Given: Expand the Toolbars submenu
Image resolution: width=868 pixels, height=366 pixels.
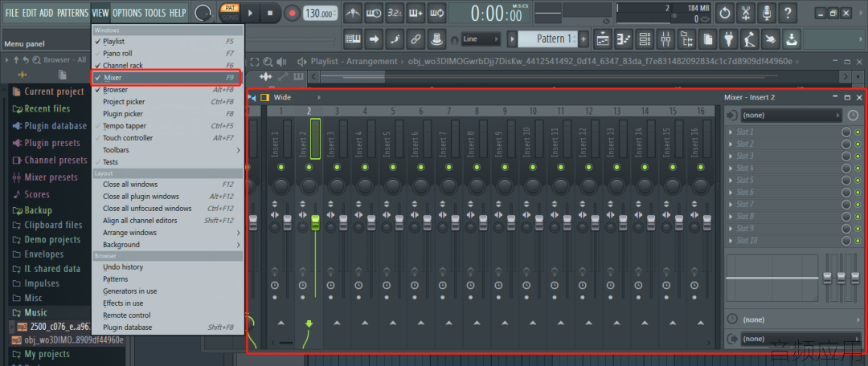Looking at the screenshot, I should (x=166, y=150).
